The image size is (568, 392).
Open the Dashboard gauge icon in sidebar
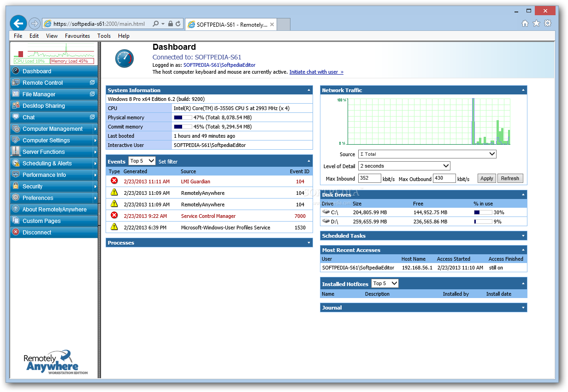point(16,71)
